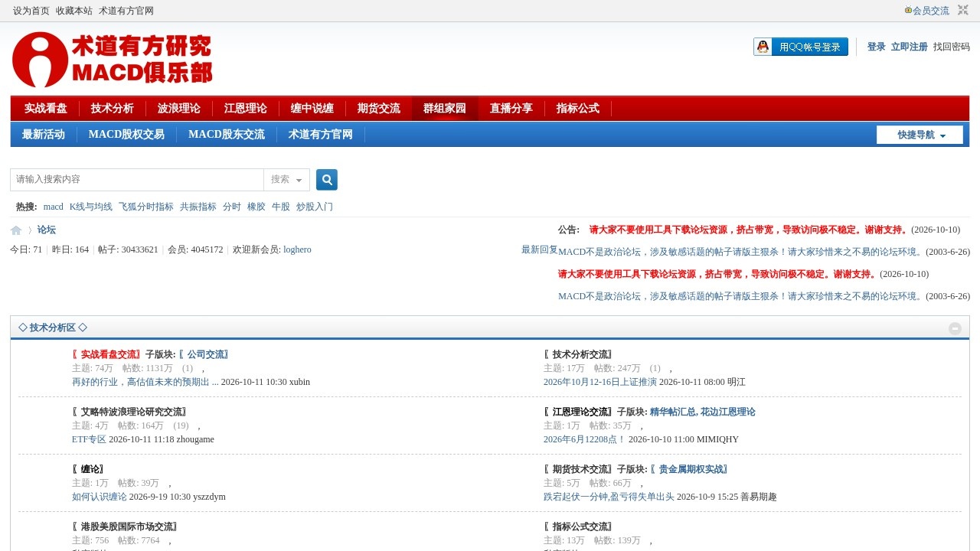
Task: Click the 找回密码 link
Action: click(952, 47)
